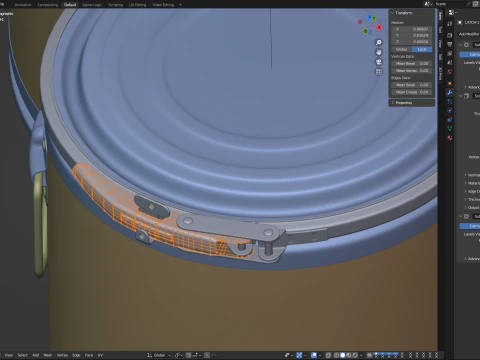Toggle viewport gizmos display button

point(299,355)
